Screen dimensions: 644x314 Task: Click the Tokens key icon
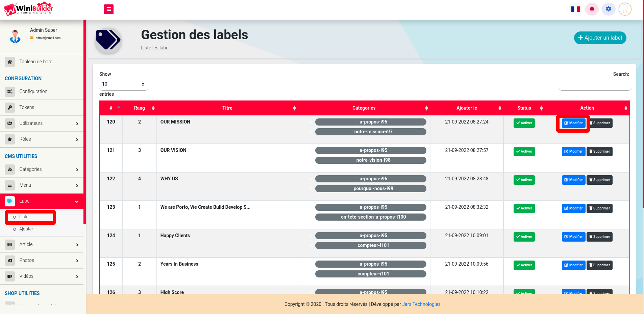tap(10, 108)
